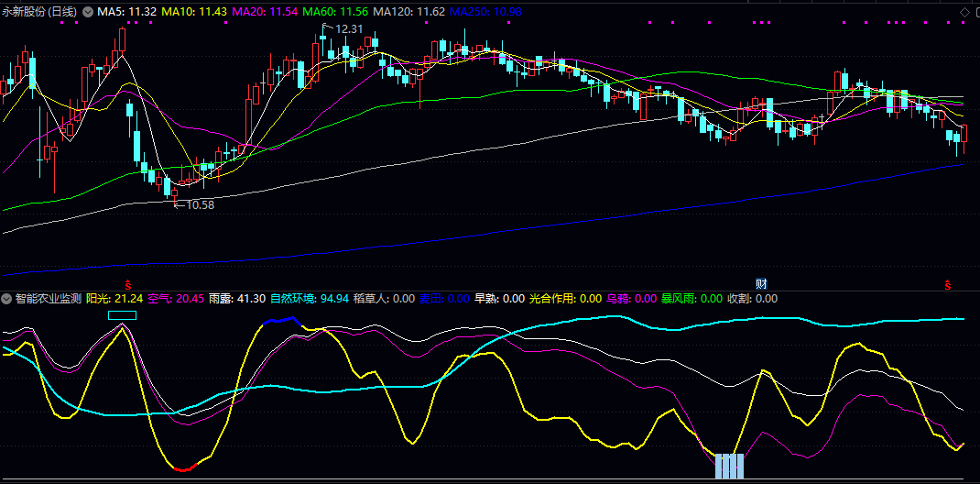Click the diamond icon at top right
Screen dimensions: 980x484
(x=964, y=12)
